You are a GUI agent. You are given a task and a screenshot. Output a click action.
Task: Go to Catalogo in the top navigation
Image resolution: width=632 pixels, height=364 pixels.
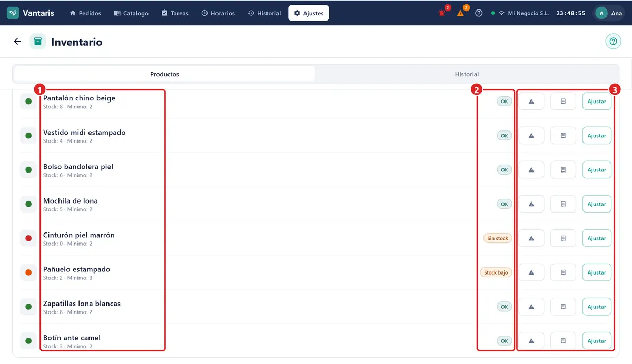click(131, 13)
